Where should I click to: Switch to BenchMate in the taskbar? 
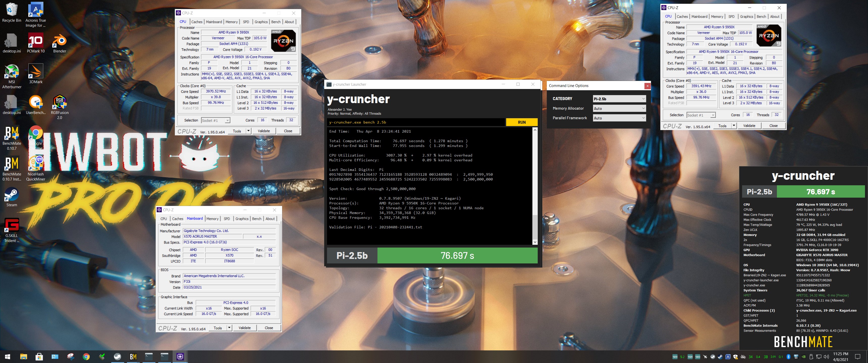coord(133,357)
